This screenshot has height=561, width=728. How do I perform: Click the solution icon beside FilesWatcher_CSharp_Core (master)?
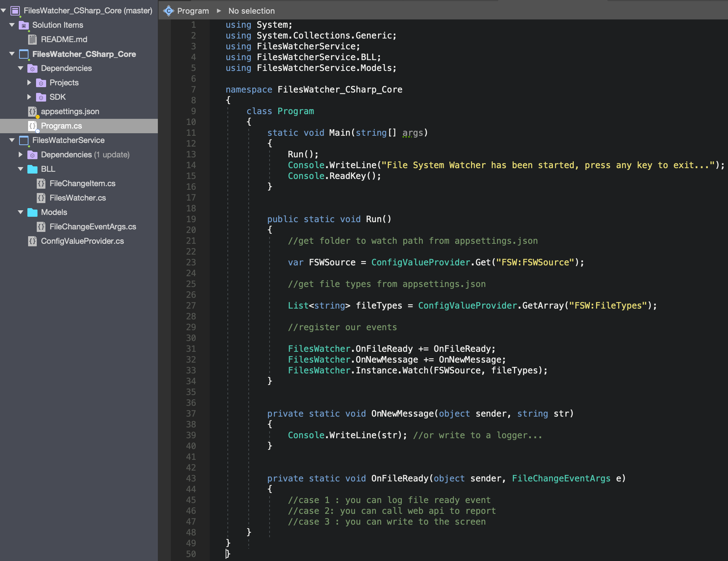tap(15, 11)
